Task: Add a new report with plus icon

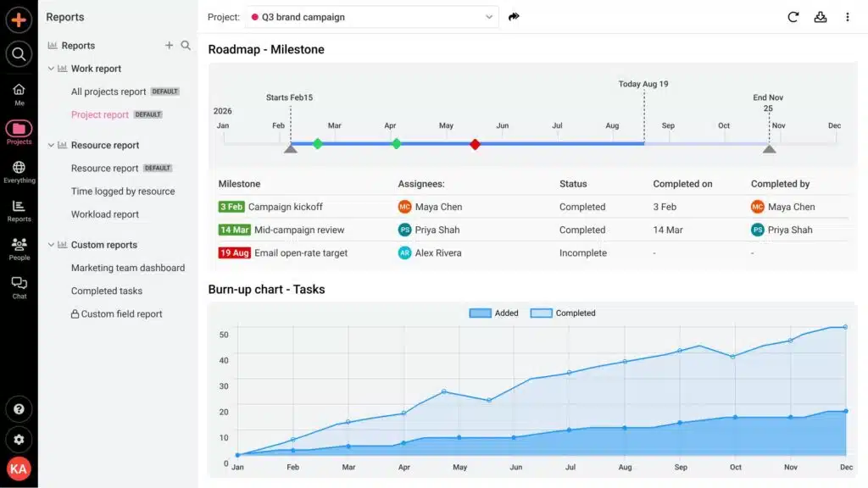Action: point(169,46)
